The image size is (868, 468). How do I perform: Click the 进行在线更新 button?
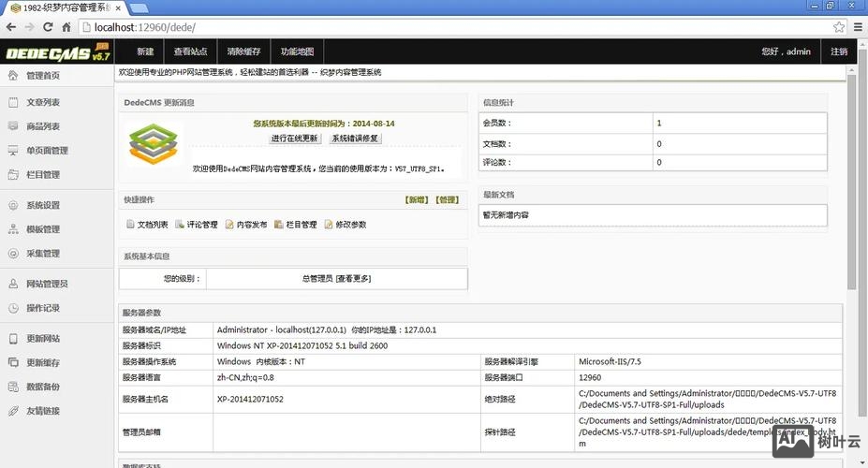pyautogui.click(x=295, y=139)
